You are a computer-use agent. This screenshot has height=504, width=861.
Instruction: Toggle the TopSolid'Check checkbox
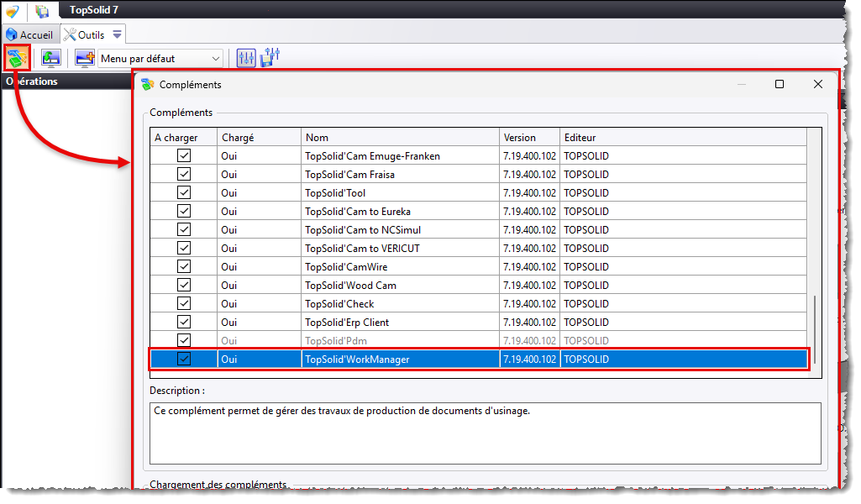click(184, 303)
